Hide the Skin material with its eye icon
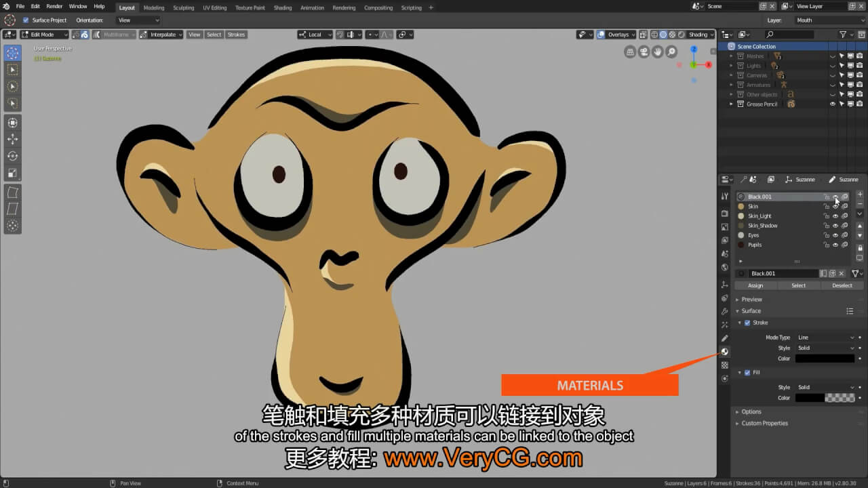 (x=835, y=206)
